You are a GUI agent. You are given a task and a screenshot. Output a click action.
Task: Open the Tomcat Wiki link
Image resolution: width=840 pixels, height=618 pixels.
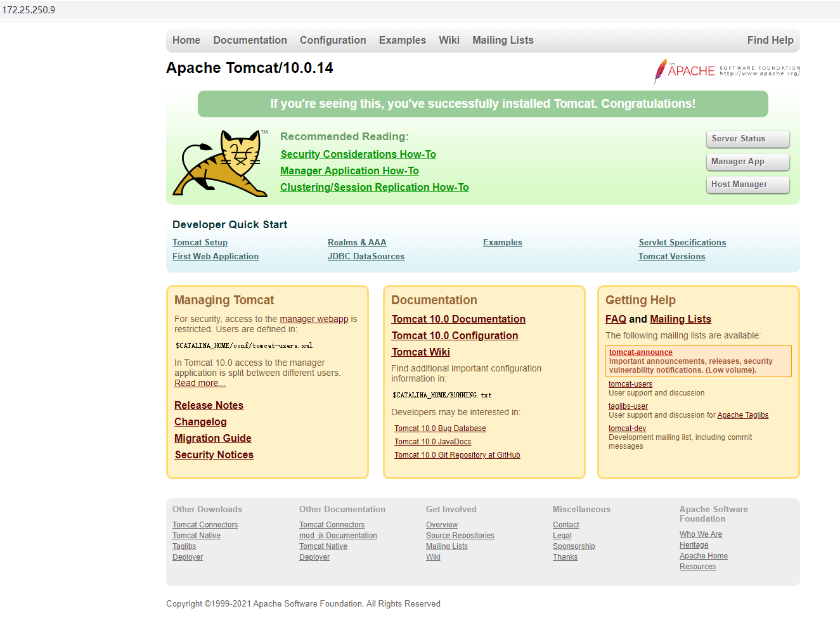click(420, 352)
